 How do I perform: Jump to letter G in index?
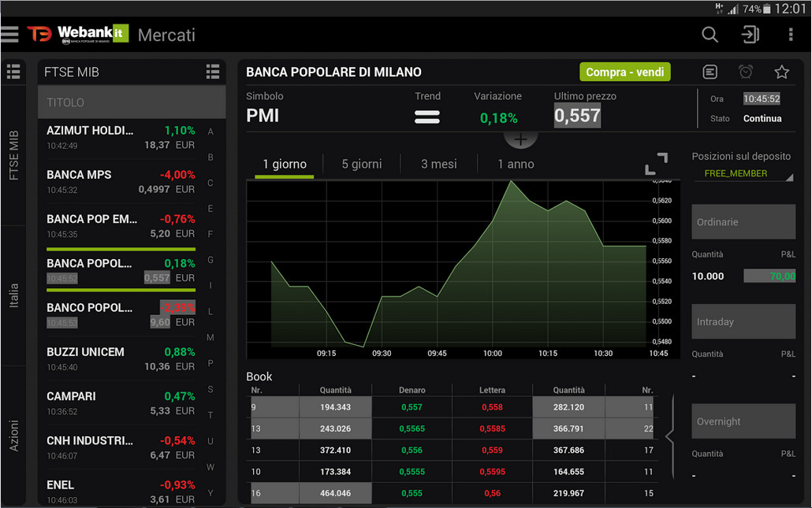click(x=210, y=260)
